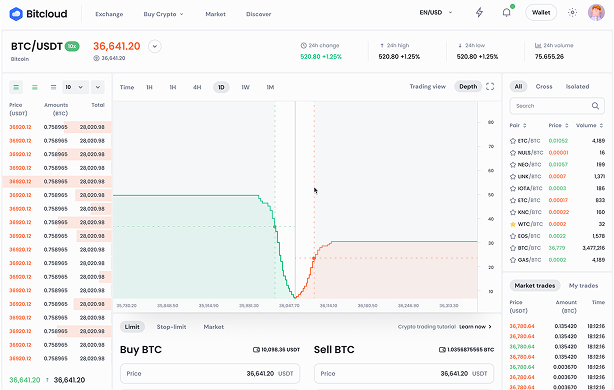This screenshot has width=614, height=390.
Task: Expand BTC/USDT pair selector chevron
Action: click(x=155, y=46)
